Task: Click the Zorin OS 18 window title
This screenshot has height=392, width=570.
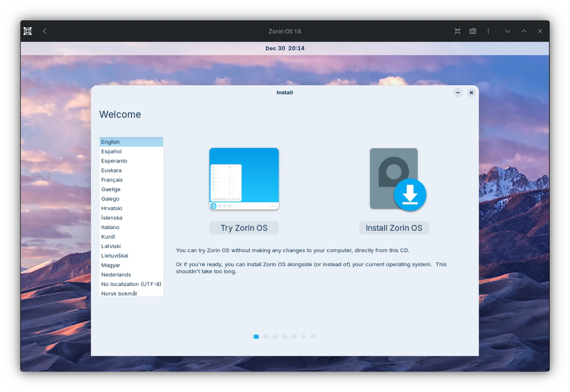Action: coord(285,31)
